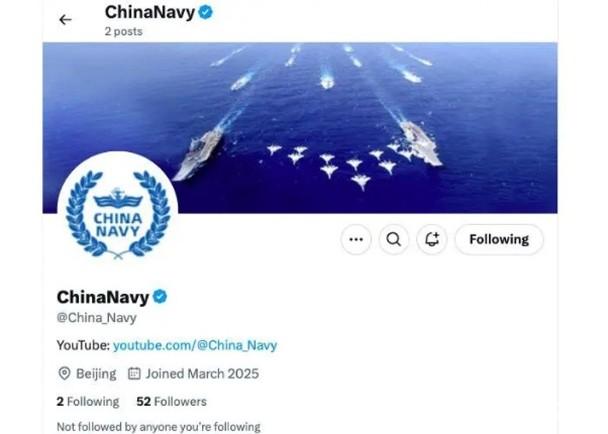Image resolution: width=608 pixels, height=434 pixels.
Task: Open the youtube.com/@China_Navy link
Action: tap(195, 345)
